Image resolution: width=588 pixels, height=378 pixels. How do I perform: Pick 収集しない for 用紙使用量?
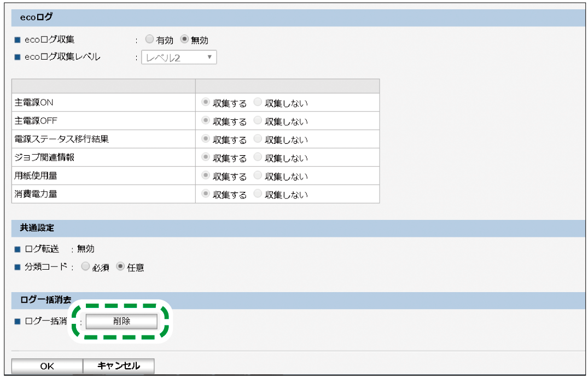258,176
